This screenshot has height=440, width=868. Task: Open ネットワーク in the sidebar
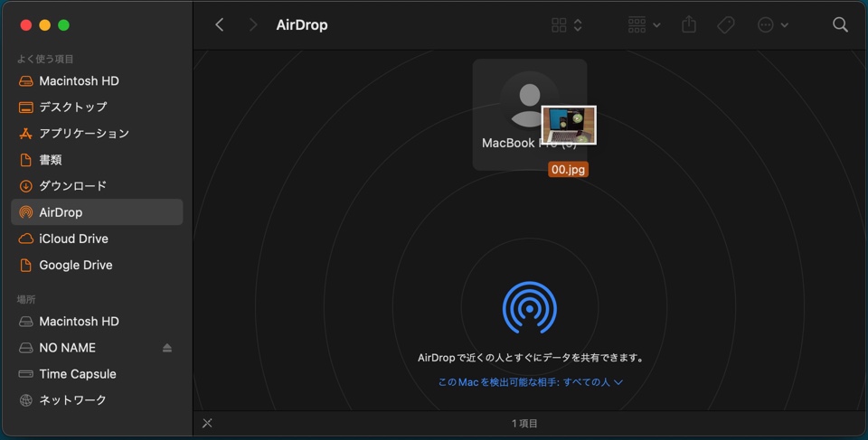click(x=97, y=400)
